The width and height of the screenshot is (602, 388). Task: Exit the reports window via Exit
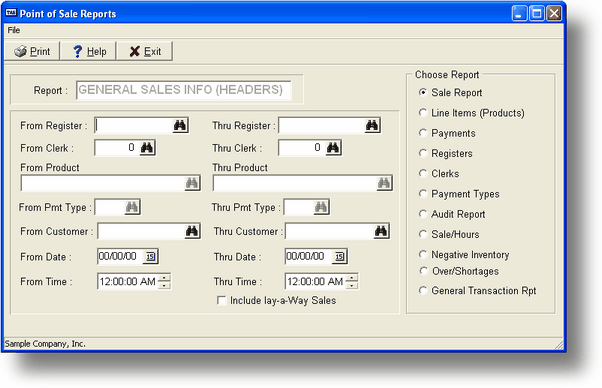coord(145,51)
